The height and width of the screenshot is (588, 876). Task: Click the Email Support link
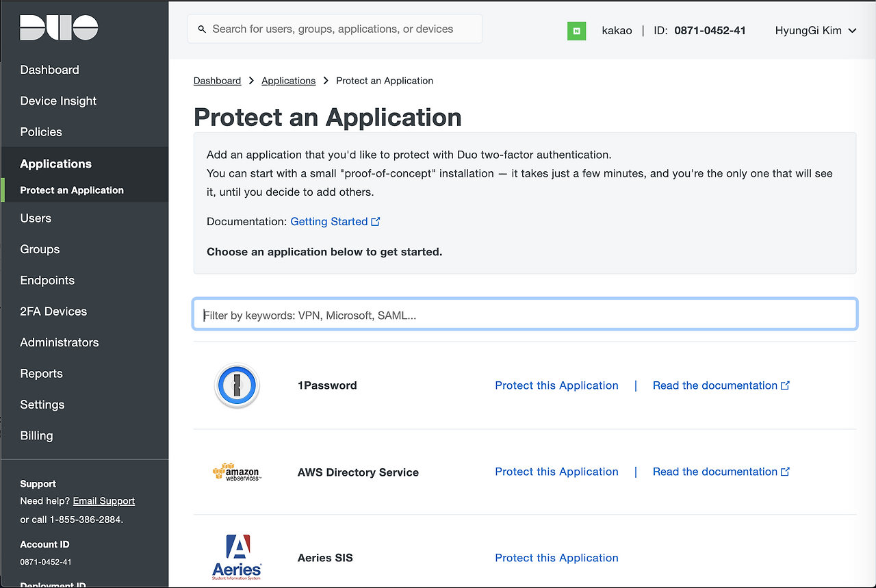coord(104,501)
